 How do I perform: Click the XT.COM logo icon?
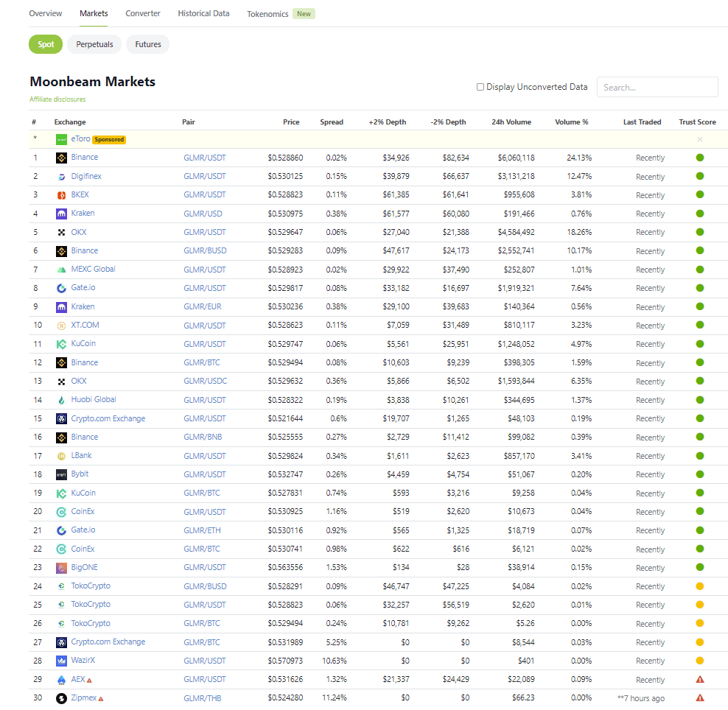click(x=61, y=326)
